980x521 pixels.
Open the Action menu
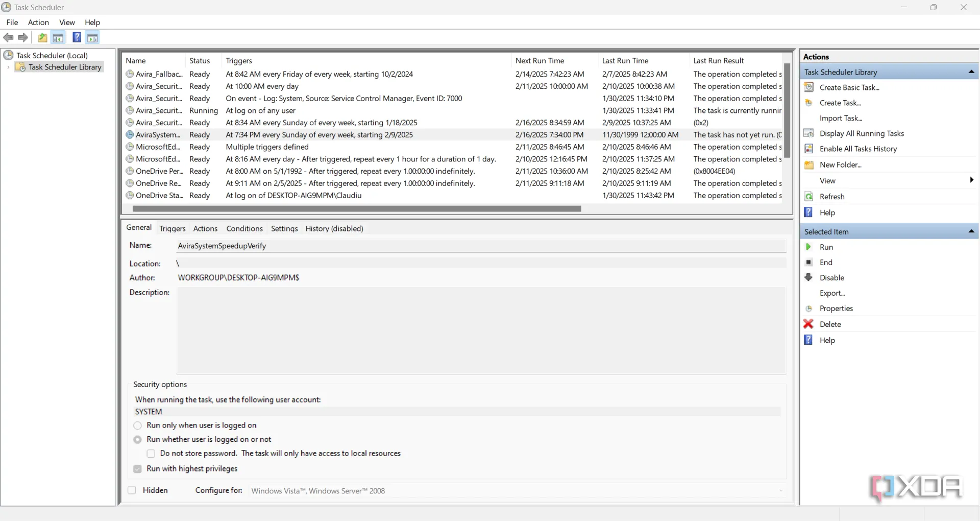(38, 22)
